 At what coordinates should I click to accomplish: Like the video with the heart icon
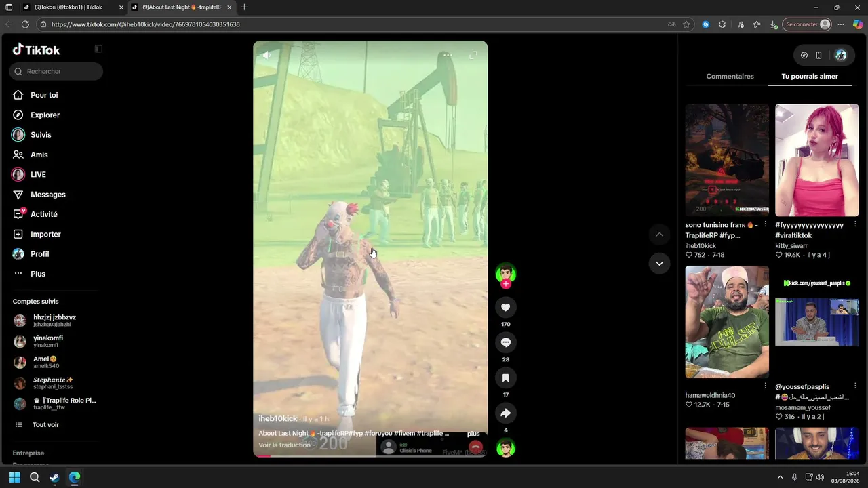tap(505, 308)
